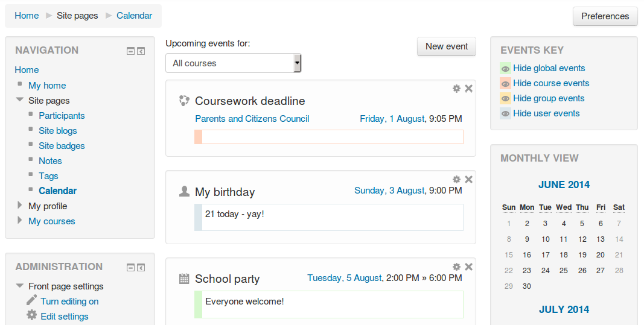The image size is (644, 325).
Task: Delete the Coursework deadline event
Action: point(468,89)
